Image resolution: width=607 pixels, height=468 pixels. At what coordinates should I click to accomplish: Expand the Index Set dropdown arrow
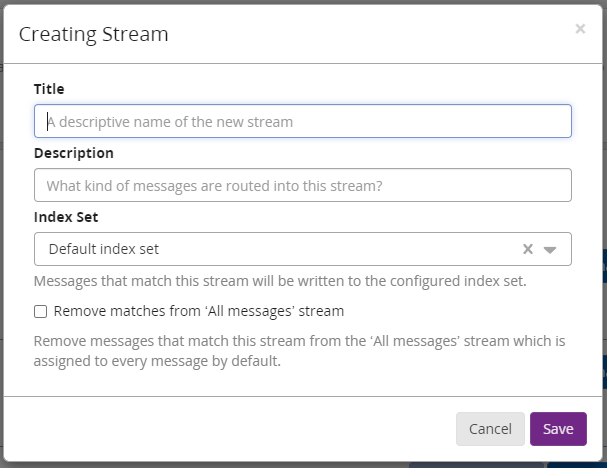(x=550, y=250)
